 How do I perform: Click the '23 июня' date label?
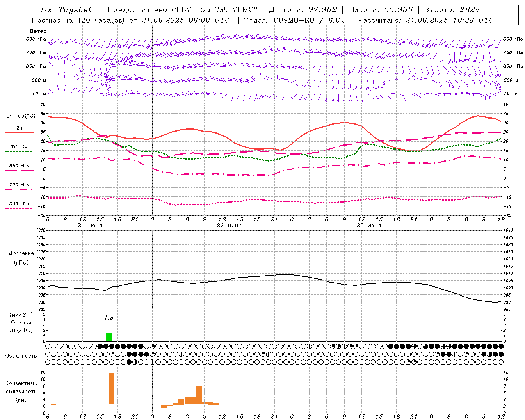coord(369,226)
